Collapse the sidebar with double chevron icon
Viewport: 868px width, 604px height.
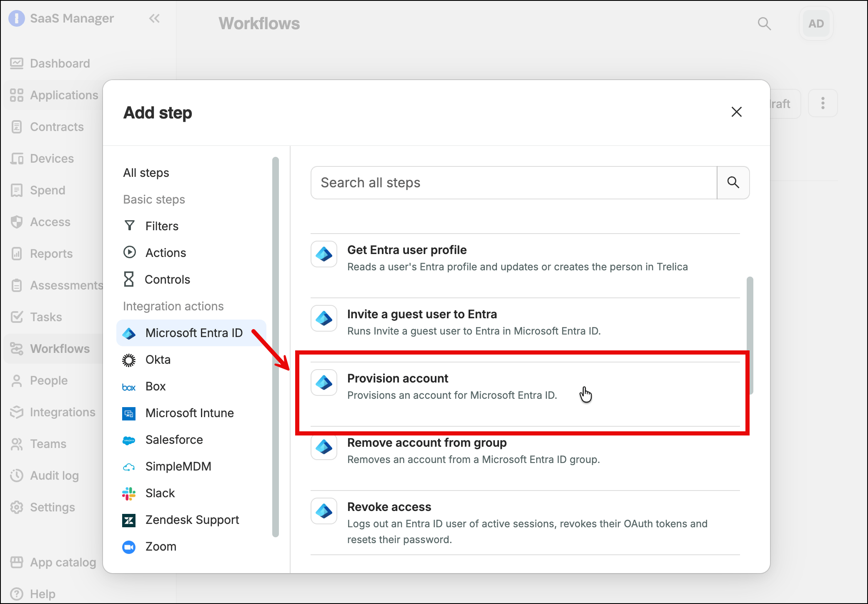click(154, 18)
